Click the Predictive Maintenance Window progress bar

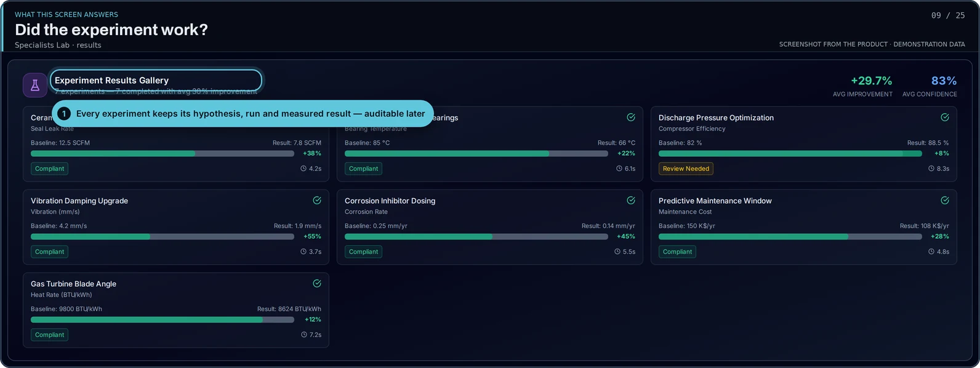(790, 237)
